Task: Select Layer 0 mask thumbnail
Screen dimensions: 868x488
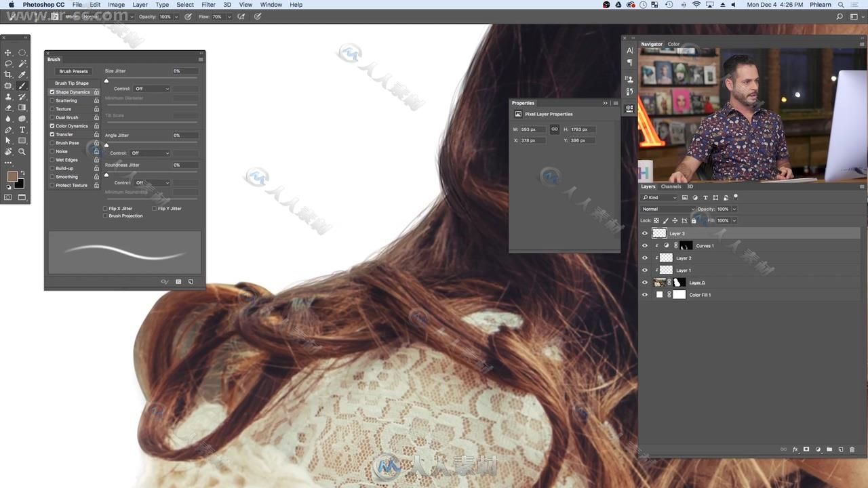Action: (x=679, y=282)
